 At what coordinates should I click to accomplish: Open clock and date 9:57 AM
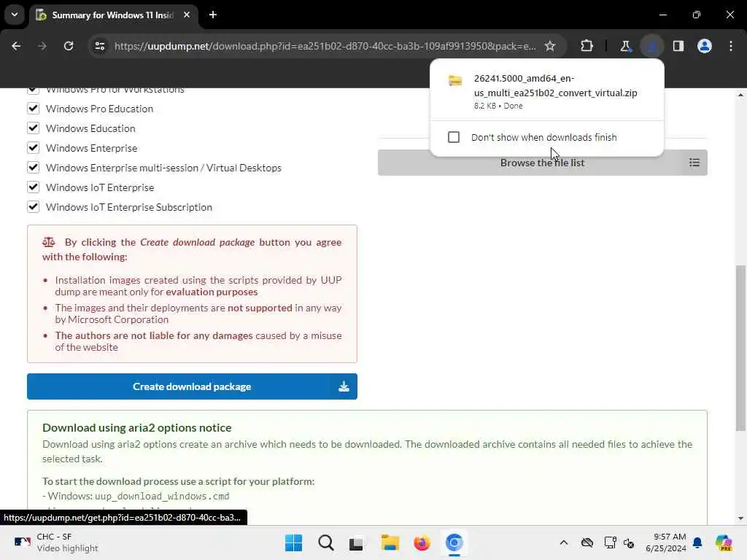(x=666, y=542)
